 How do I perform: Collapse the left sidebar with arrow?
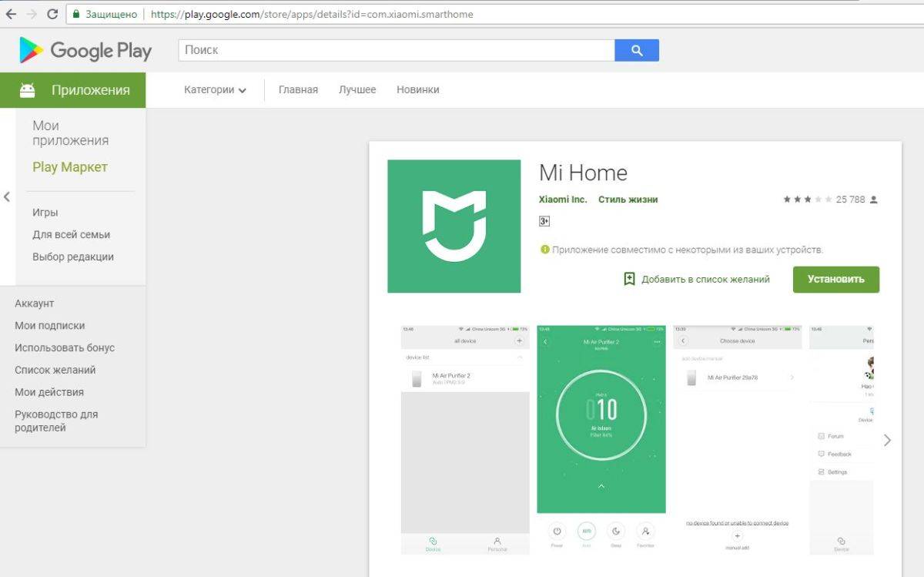[7, 197]
